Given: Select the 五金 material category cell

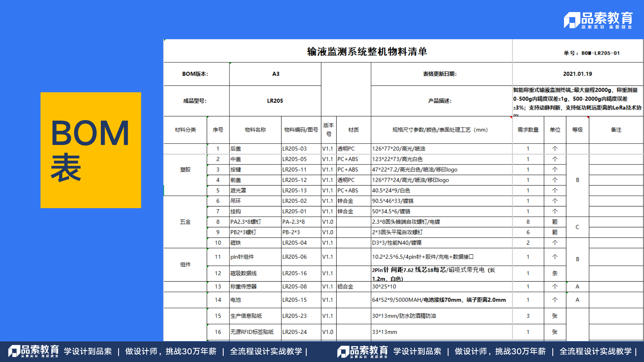Looking at the screenshot, I should [x=185, y=222].
